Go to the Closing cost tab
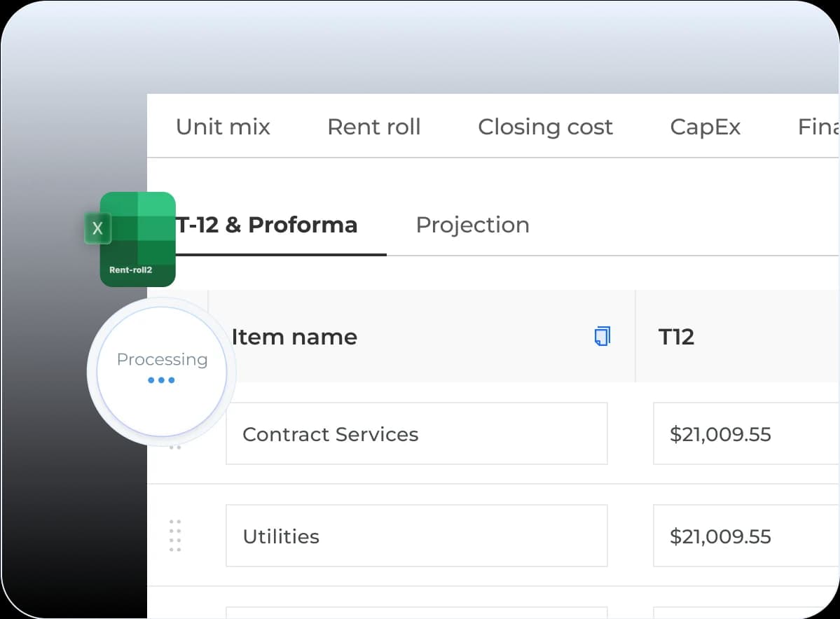840x619 pixels. pyautogui.click(x=545, y=127)
